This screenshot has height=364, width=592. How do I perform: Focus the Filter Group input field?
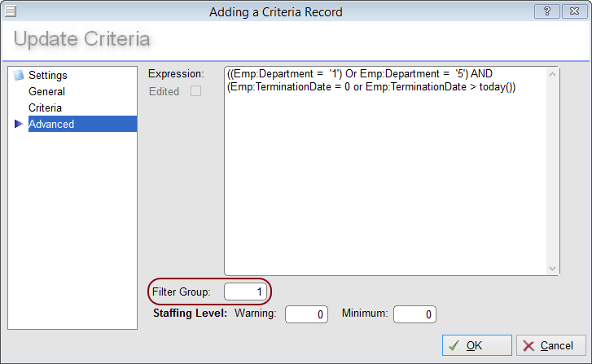point(246,292)
